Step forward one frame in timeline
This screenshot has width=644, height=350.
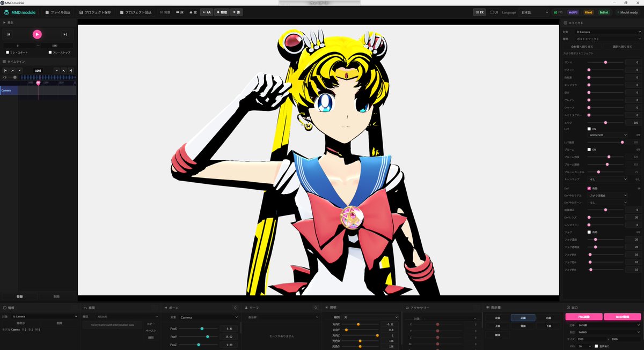[56, 70]
